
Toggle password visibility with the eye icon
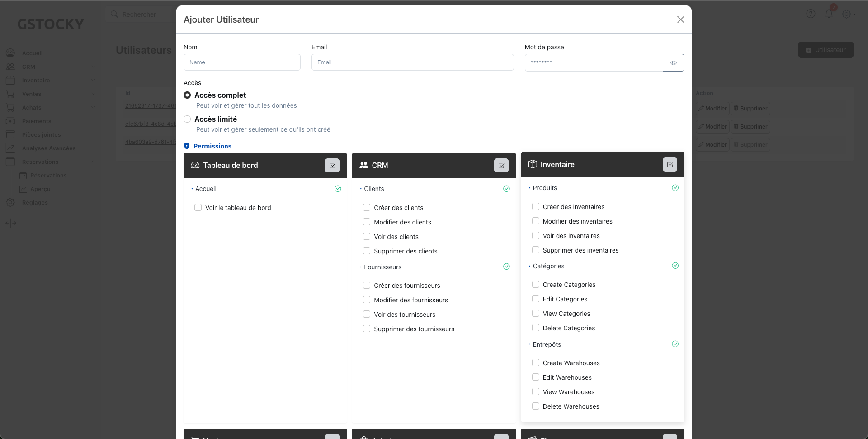pos(673,62)
